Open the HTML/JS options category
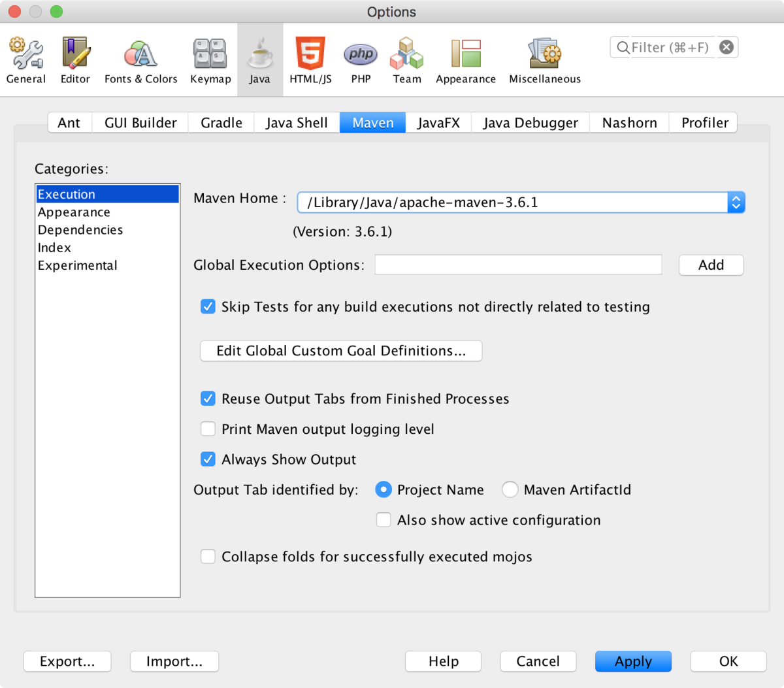784x688 pixels. point(310,61)
